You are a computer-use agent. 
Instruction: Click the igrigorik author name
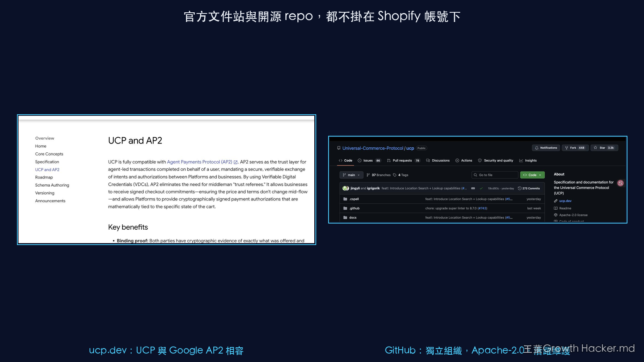(373, 189)
